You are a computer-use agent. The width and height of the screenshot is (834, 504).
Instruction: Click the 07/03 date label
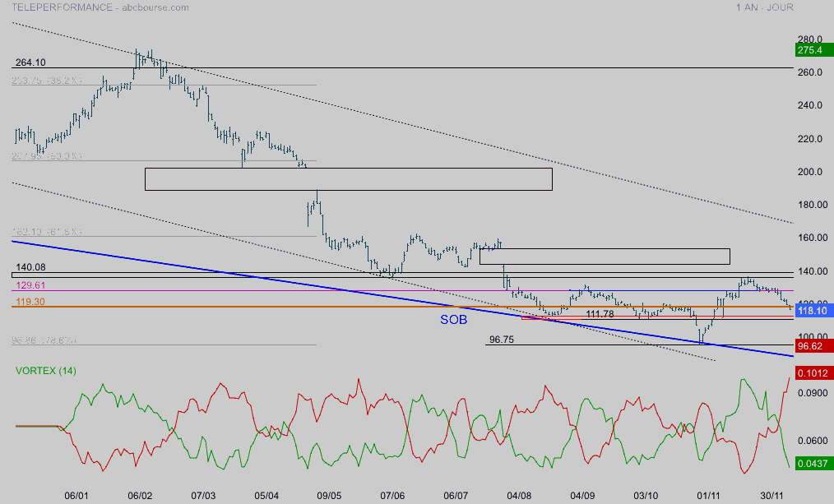pos(203,496)
